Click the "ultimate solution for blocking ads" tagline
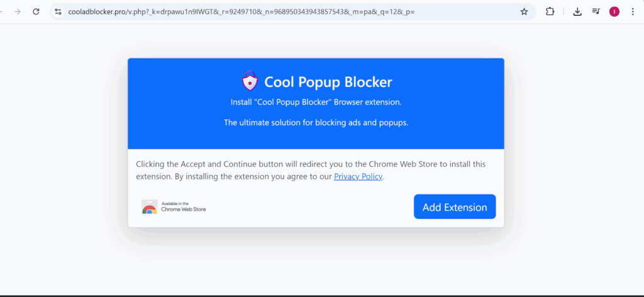Screen dimensions: 644x297 (x=316, y=123)
